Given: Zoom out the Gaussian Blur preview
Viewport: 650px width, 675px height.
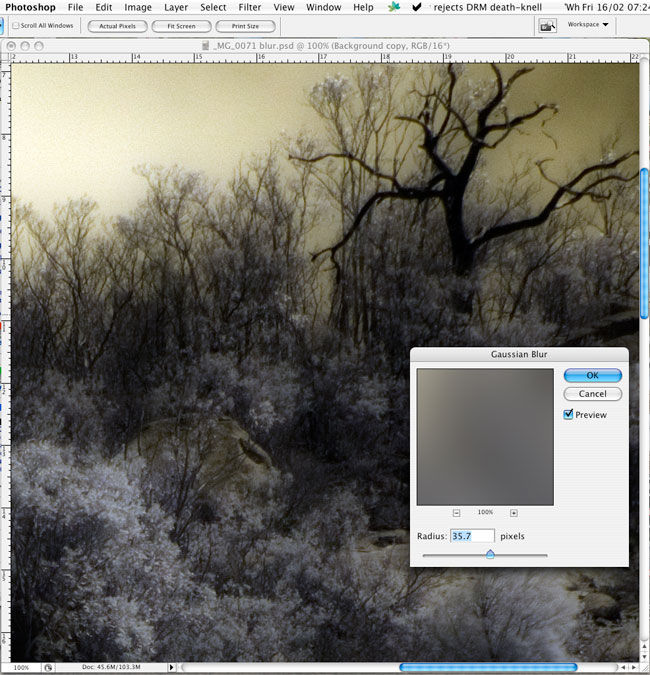Looking at the screenshot, I should (x=456, y=512).
